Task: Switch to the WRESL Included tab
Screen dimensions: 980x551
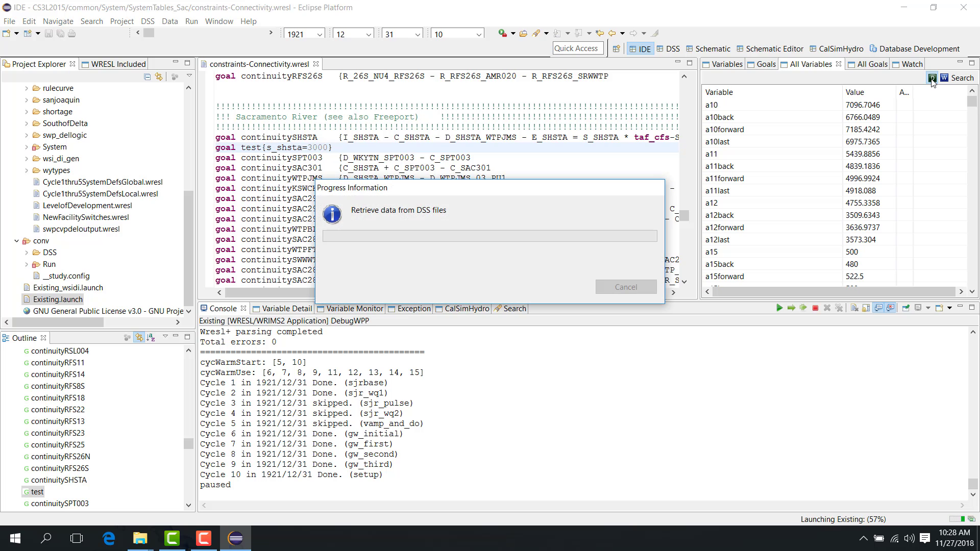Action: [113, 64]
